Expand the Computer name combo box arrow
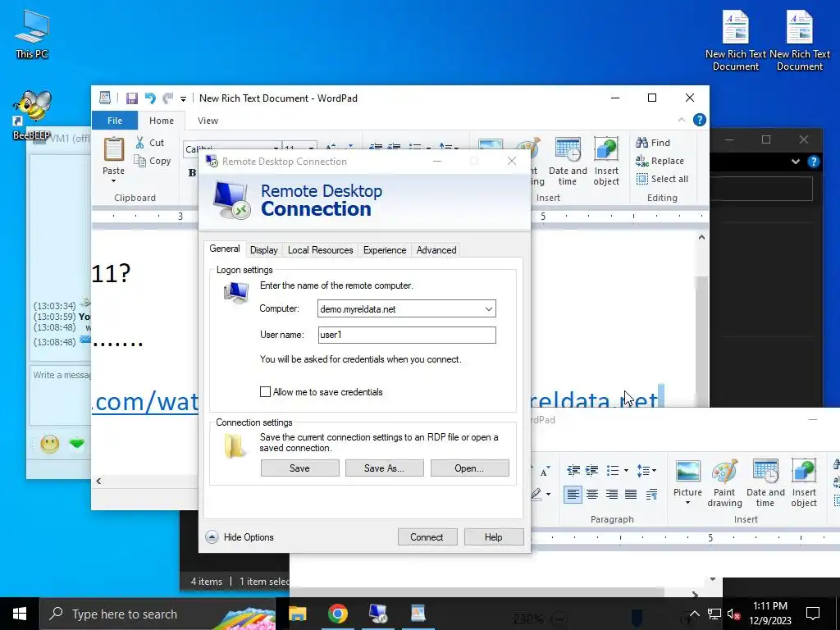This screenshot has width=840, height=630. click(x=489, y=308)
